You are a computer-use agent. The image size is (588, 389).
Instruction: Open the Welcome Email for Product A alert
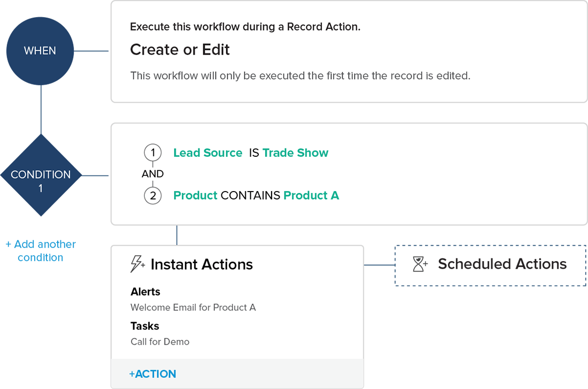click(193, 307)
